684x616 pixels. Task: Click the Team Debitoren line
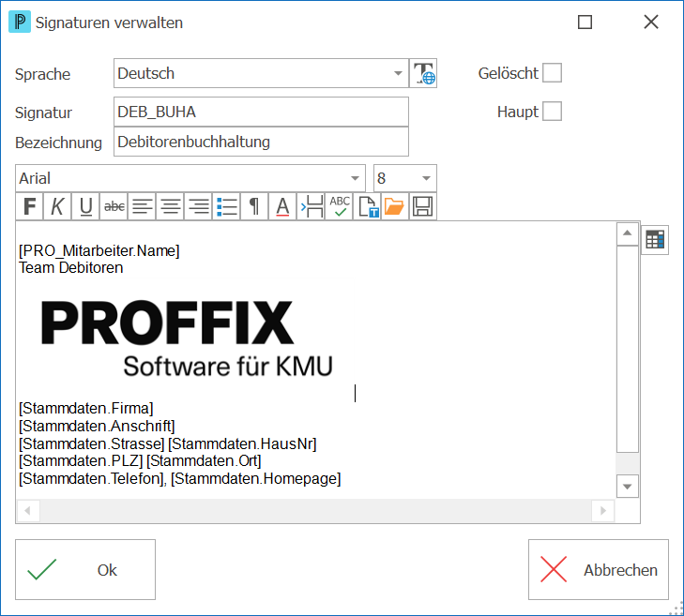coord(70,267)
